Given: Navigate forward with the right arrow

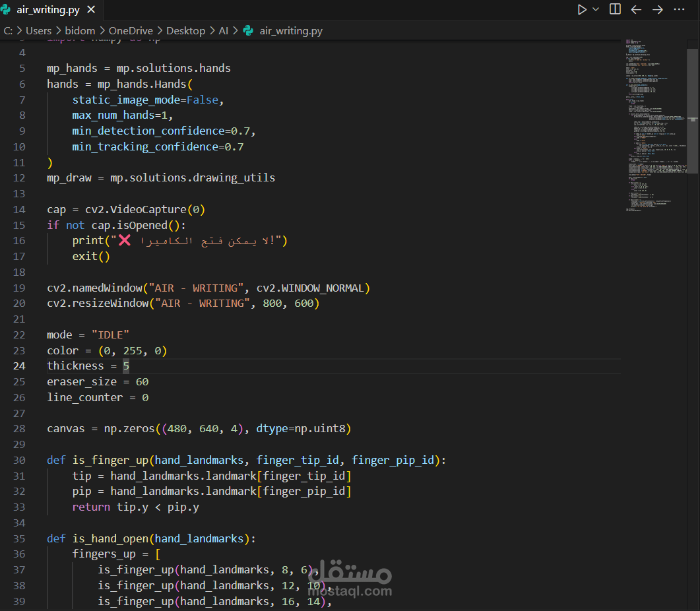Looking at the screenshot, I should point(658,9).
